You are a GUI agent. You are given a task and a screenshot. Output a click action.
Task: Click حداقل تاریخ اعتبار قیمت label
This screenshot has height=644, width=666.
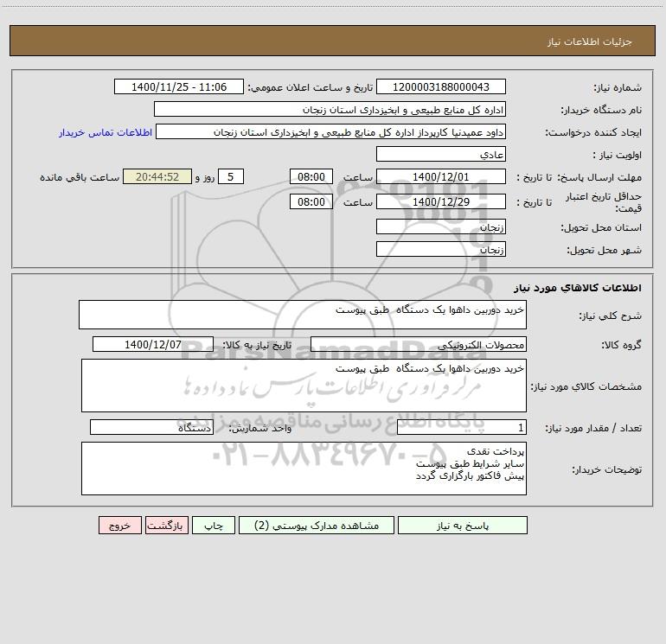pos(603,202)
